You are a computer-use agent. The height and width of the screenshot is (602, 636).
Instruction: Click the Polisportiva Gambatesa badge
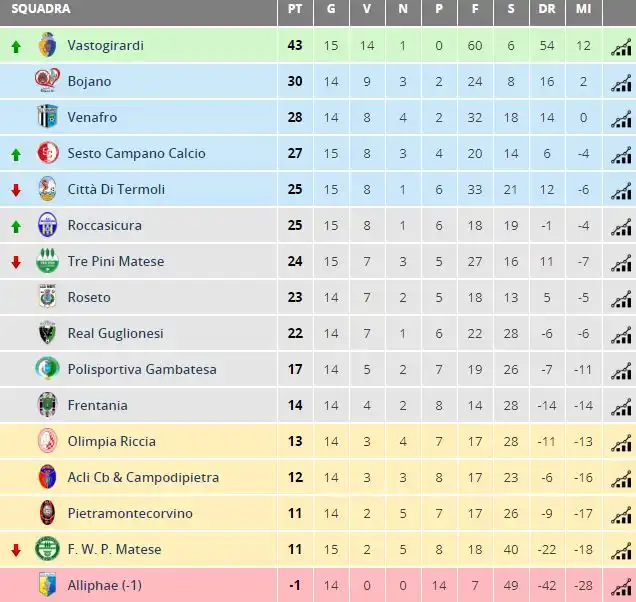(x=47, y=368)
